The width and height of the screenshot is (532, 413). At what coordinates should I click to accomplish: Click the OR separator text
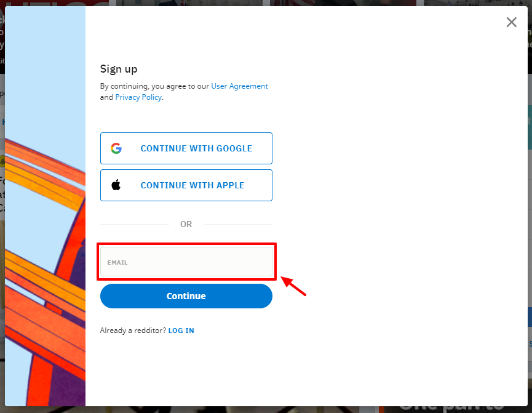point(186,224)
